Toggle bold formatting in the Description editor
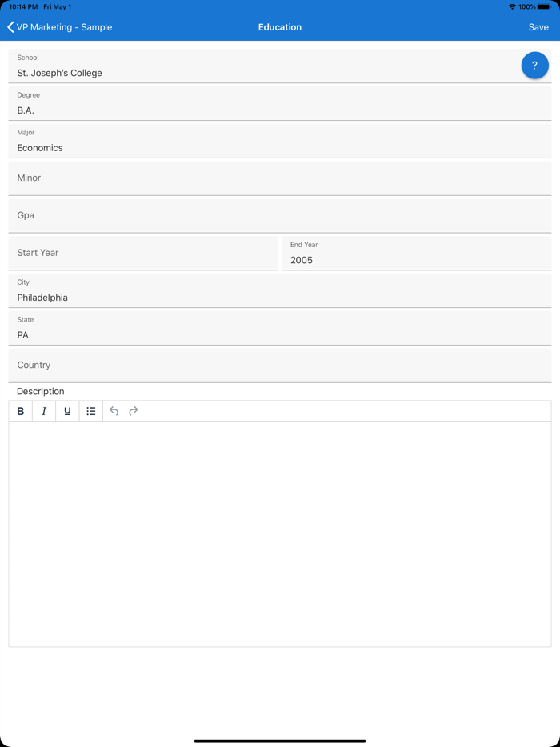This screenshot has width=560, height=747. pyautogui.click(x=20, y=410)
